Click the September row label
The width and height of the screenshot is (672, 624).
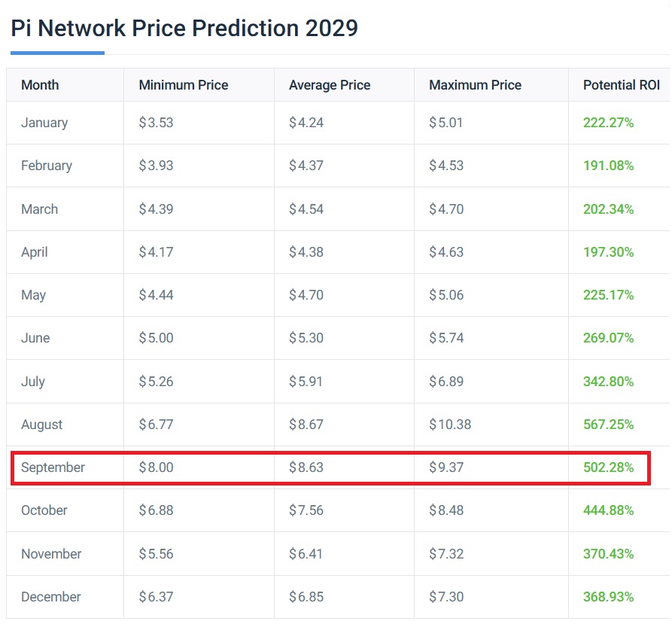click(53, 467)
